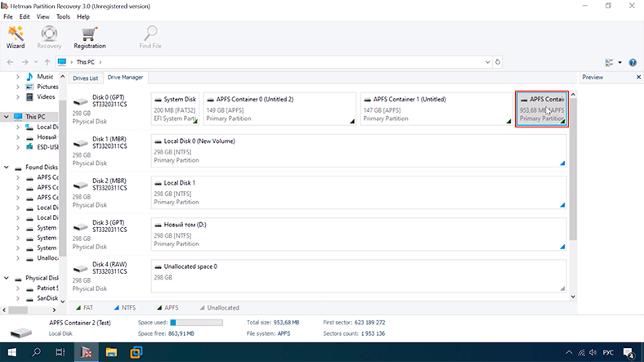
Task: Select APFS Container 1 (Untitled)
Action: coord(436,109)
